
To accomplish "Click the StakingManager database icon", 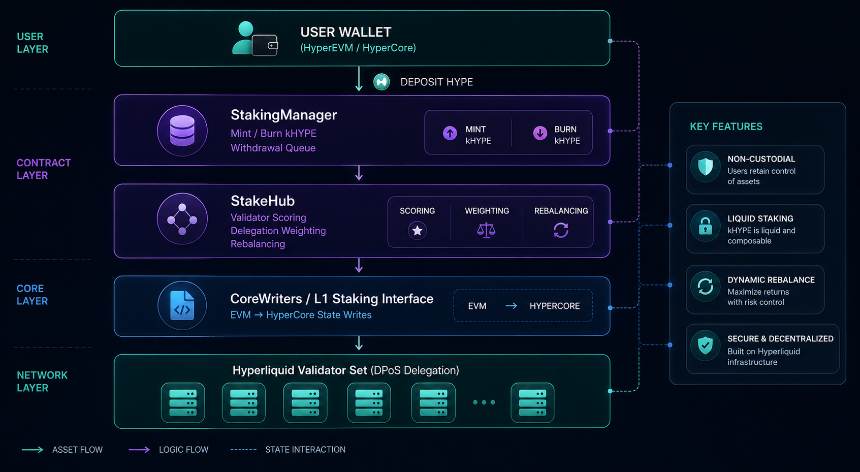I will coord(182,130).
